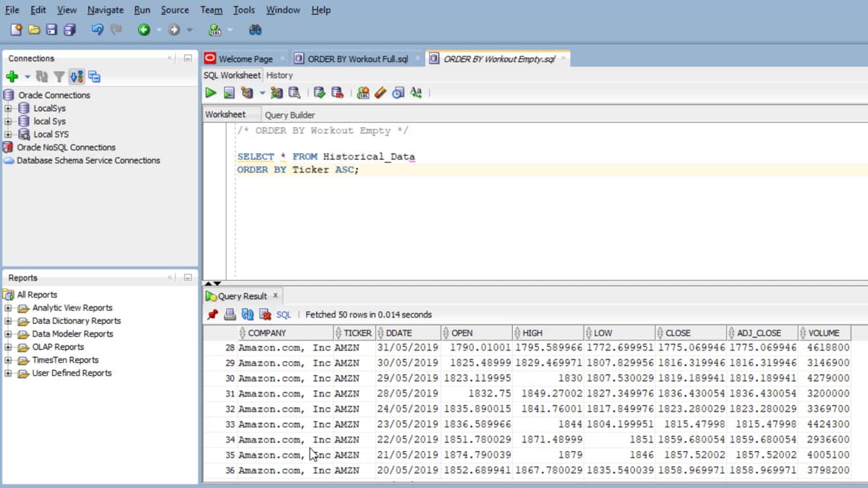The image size is (868, 488).
Task: Open the New Connection dropdown arrow
Action: [27, 77]
